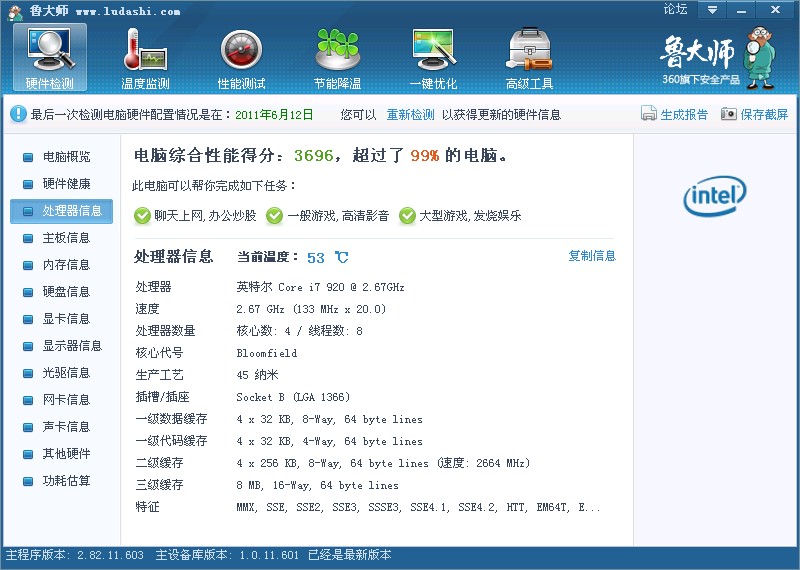Select 主板信息 in the sidebar
800x570 pixels.
[65, 238]
